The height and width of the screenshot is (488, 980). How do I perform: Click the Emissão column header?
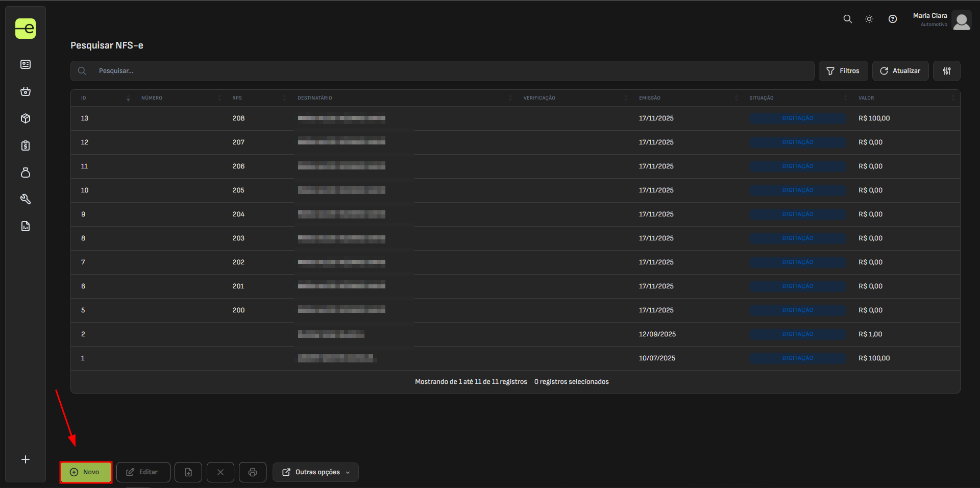pos(649,98)
